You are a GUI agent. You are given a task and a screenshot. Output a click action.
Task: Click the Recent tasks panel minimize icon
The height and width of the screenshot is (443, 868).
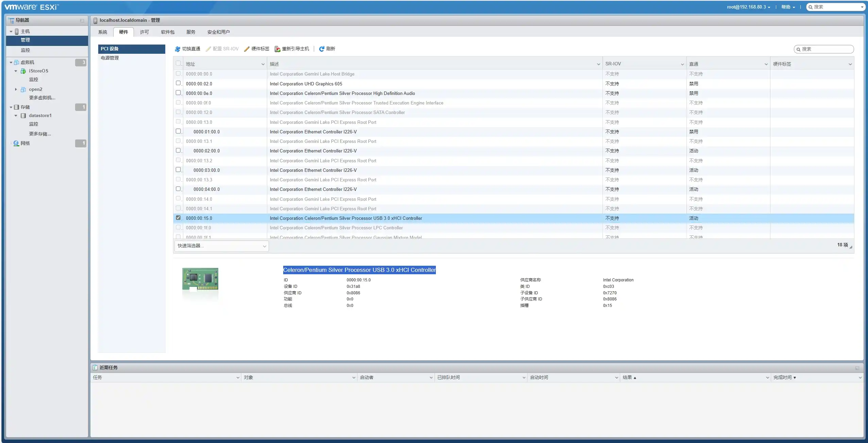pyautogui.click(x=857, y=368)
